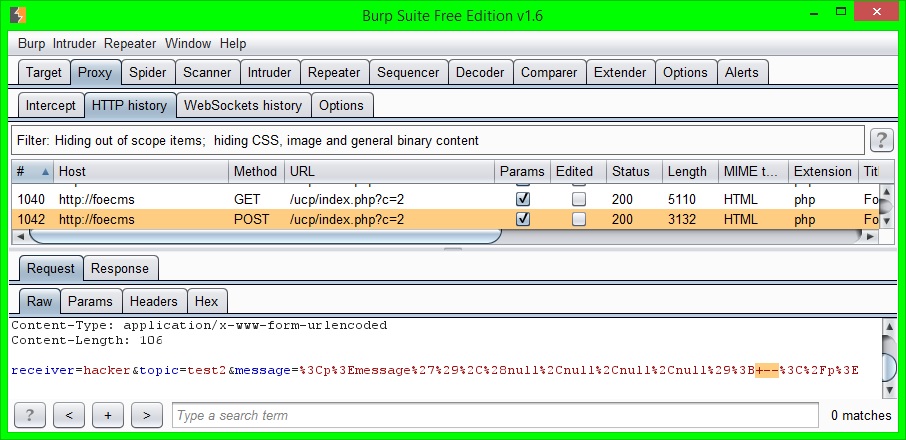
Task: Open the Proxy Options sub-tab
Action: click(341, 106)
